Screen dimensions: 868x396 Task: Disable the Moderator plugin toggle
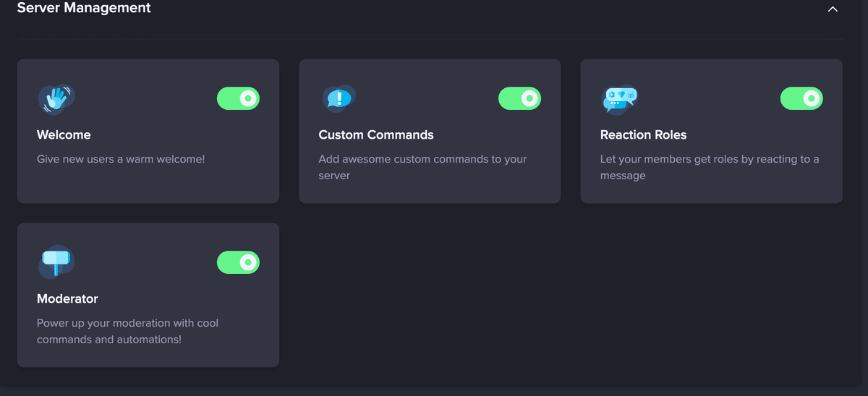click(x=238, y=262)
